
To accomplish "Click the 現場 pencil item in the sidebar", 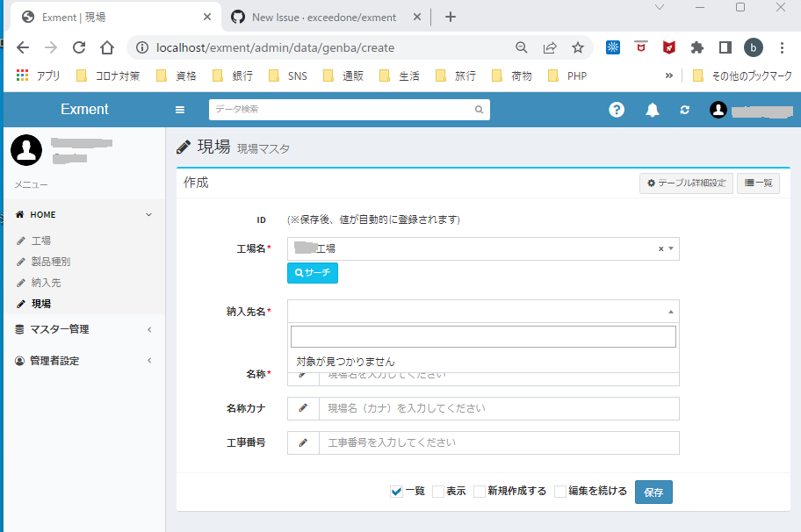I will [42, 303].
